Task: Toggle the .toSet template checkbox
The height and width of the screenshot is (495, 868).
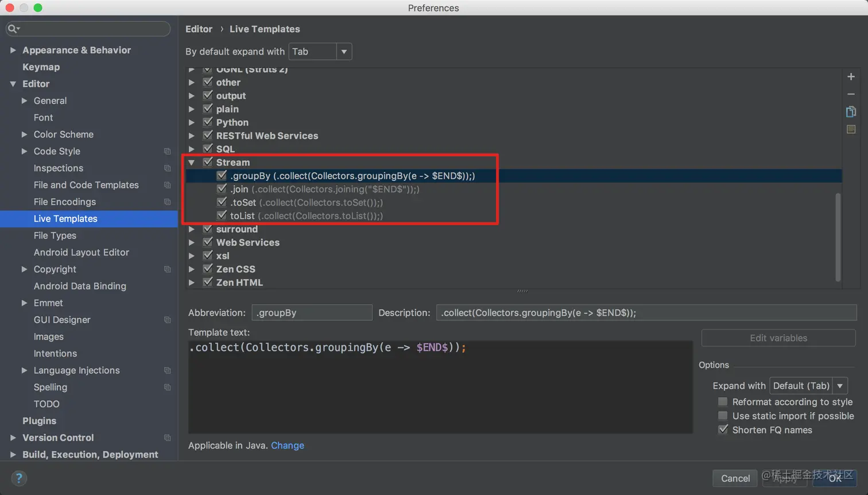Action: pos(222,202)
